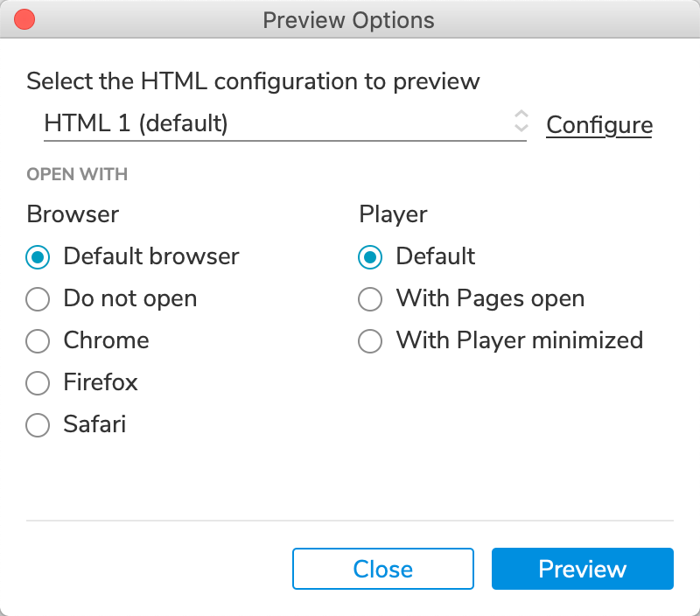Select the Default browser radio button

click(x=38, y=257)
